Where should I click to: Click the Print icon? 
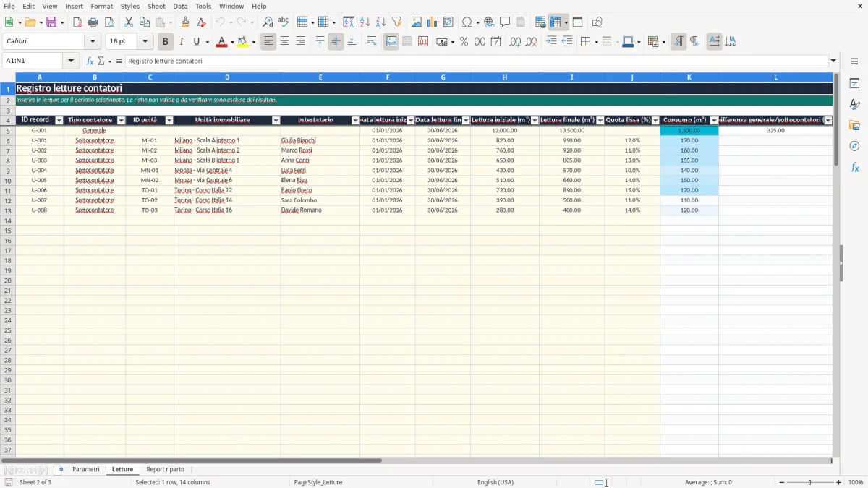[x=93, y=22]
